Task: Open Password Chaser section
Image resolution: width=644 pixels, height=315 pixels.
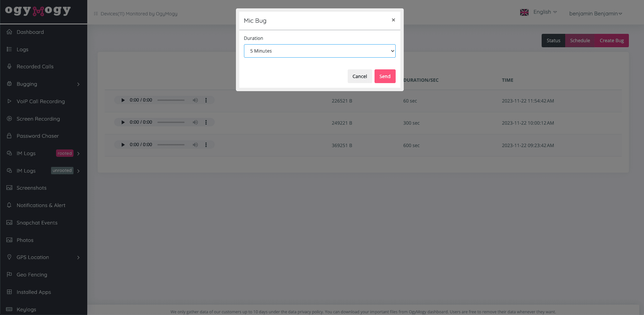Action: coord(38,136)
